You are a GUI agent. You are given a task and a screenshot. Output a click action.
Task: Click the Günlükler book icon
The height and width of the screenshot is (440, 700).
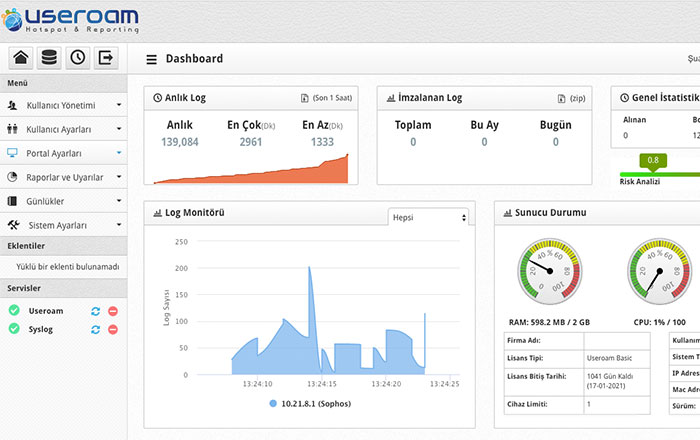point(12,201)
